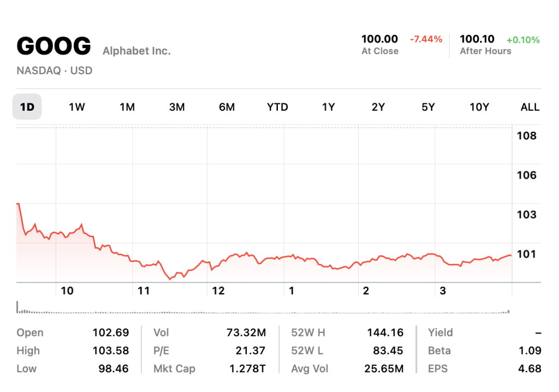Click the -7.44% at-close change
Viewport: 559px width, 392px height.
point(426,39)
